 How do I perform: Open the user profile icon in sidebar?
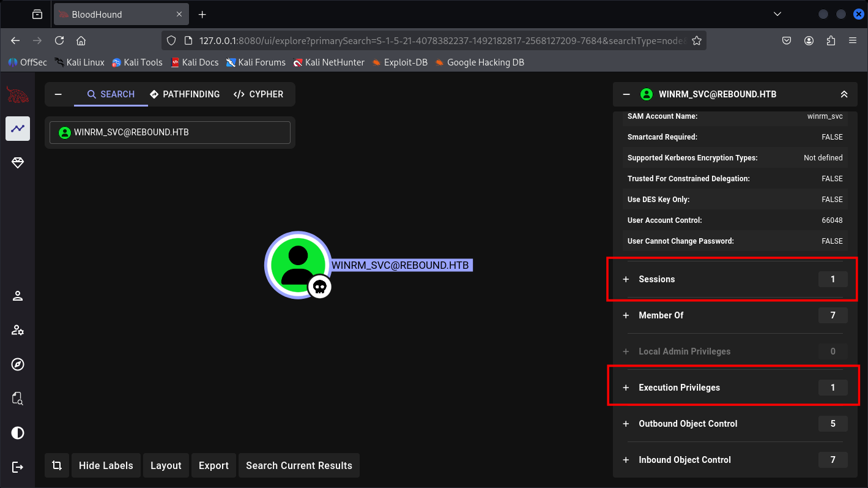(x=18, y=296)
